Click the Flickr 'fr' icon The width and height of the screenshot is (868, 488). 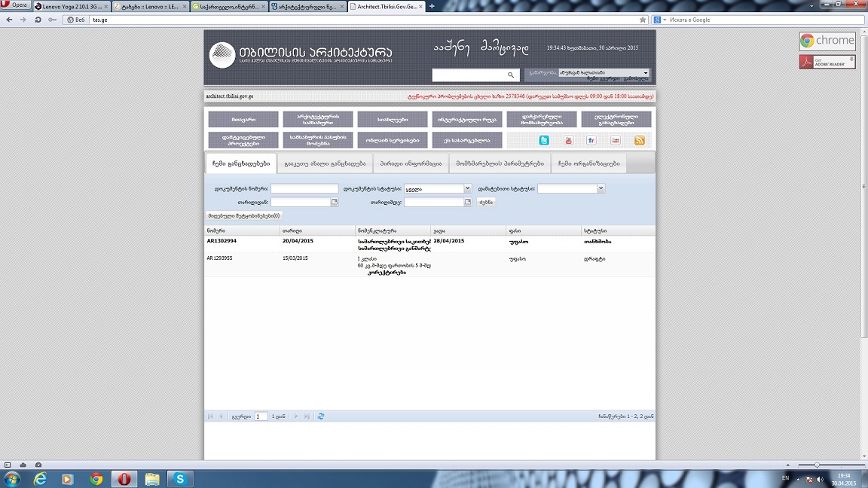click(591, 141)
